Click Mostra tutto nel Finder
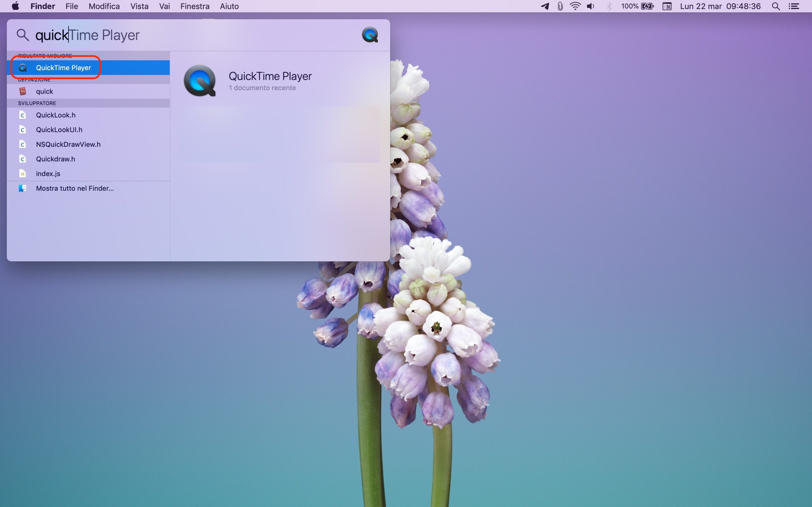Viewport: 812px width, 507px height. 75,189
